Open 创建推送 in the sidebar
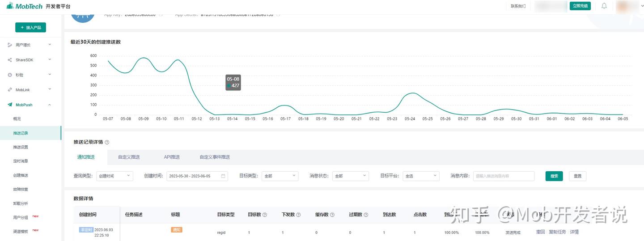Image resolution: width=644 pixels, height=241 pixels. pos(21,175)
